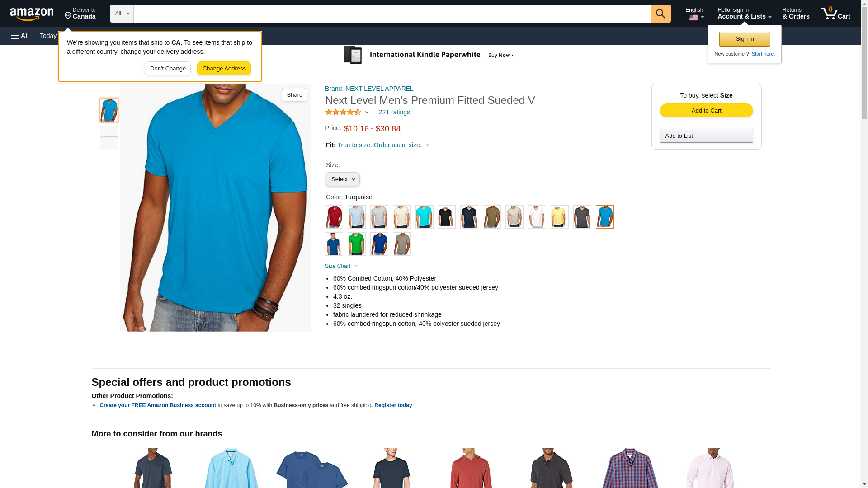
Task: Open the All hamburger menu
Action: tap(20, 36)
